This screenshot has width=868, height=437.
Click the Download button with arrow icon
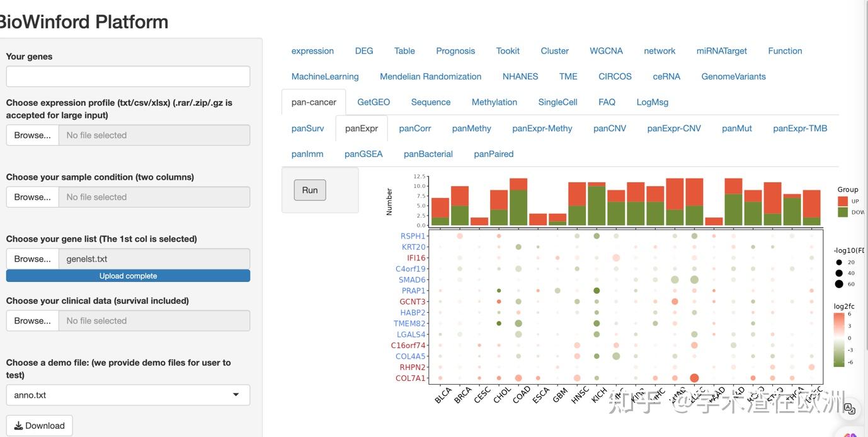coord(40,426)
